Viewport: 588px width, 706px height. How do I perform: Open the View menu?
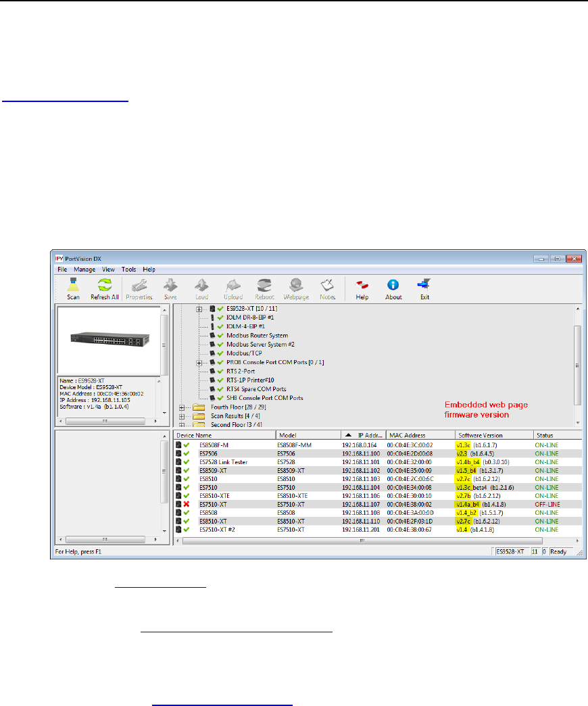pyautogui.click(x=108, y=270)
